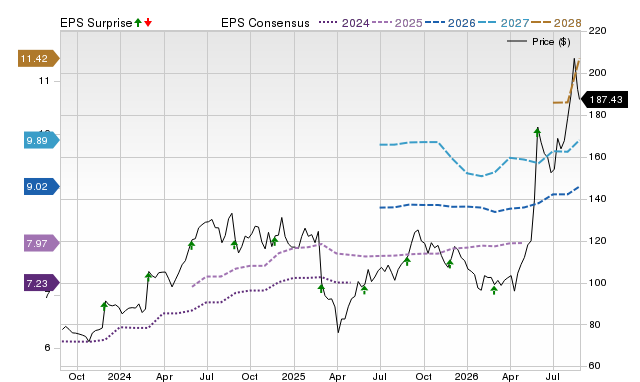Click the 2024 legend entry
Screen dimensions: 640x382
tap(344, 23)
